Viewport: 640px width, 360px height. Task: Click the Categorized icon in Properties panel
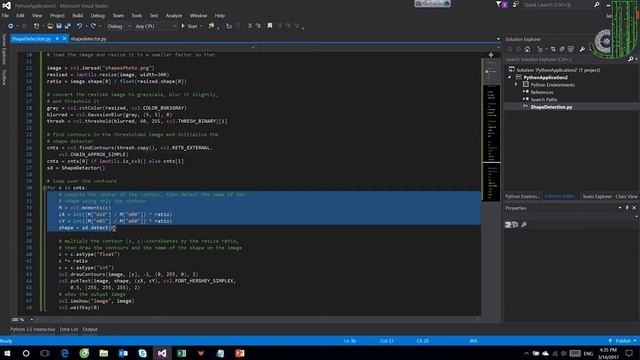pos(508,224)
